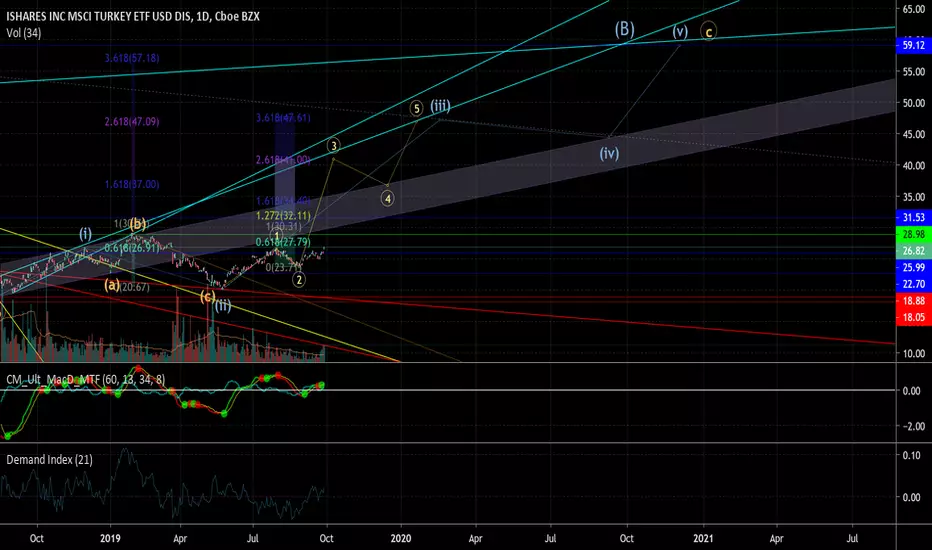Screen dimensions: 932x550
Task: Select the circled 5 wave label
Action: (417, 108)
